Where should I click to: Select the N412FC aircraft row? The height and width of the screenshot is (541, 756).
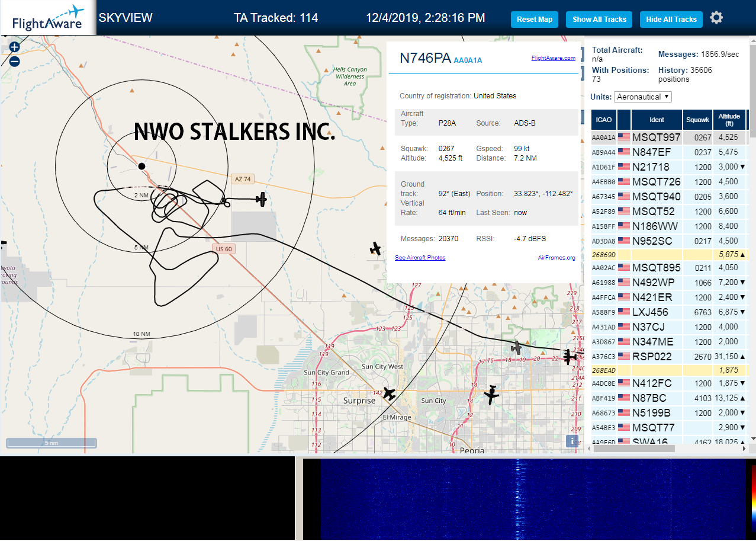669,383
